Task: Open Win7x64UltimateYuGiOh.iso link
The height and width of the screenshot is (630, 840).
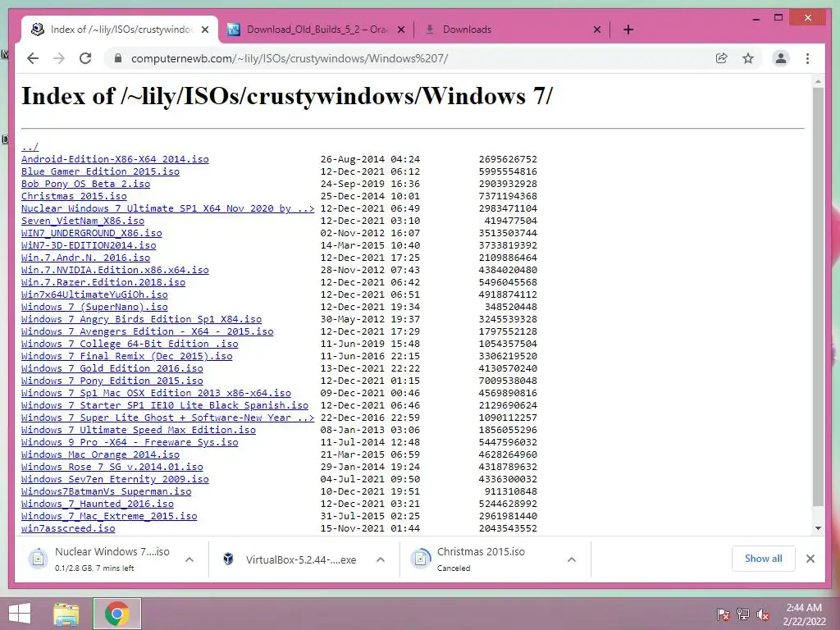Action: coord(94,294)
